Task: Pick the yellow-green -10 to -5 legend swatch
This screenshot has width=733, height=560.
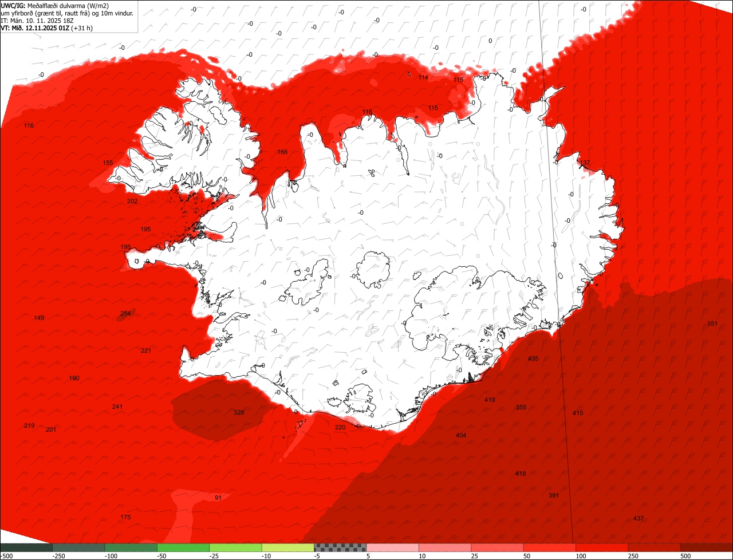Action: (288, 547)
